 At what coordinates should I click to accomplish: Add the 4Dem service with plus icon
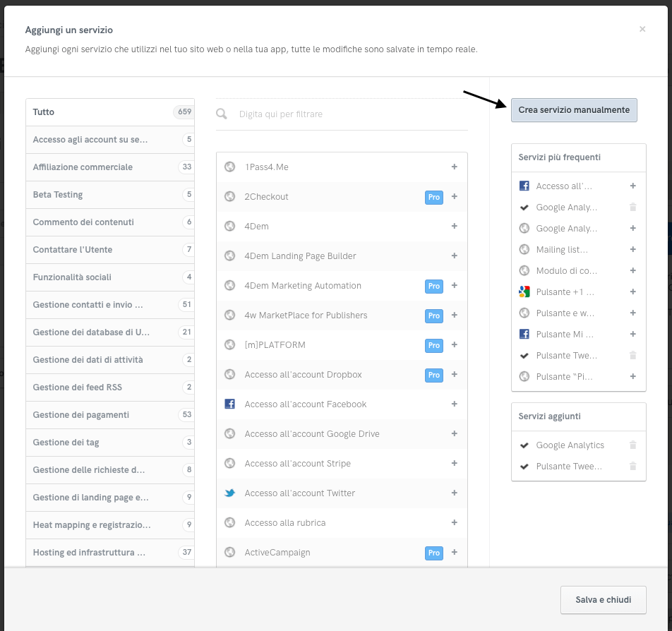point(454,227)
